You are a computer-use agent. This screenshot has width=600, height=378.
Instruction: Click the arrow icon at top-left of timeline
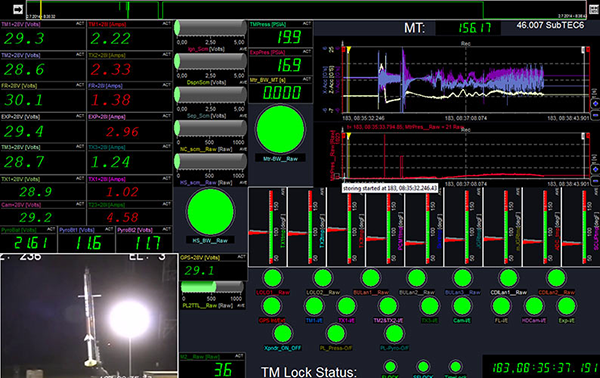pyautogui.click(x=18, y=10)
